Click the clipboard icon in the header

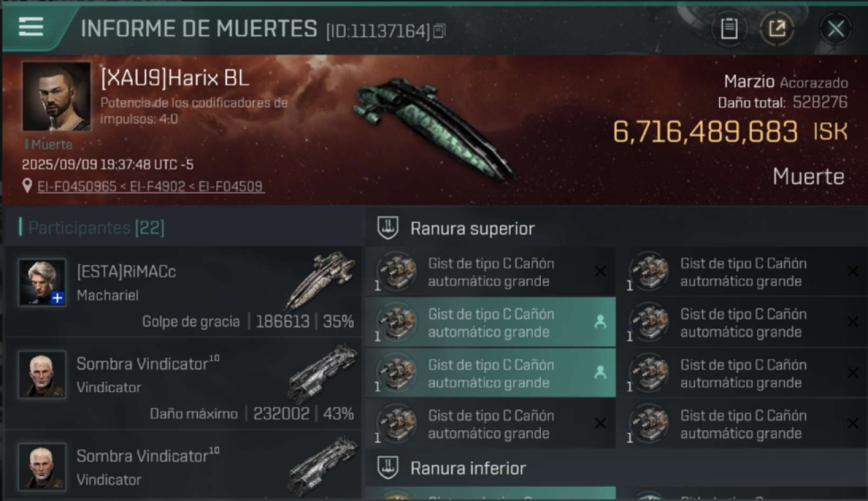click(x=729, y=29)
